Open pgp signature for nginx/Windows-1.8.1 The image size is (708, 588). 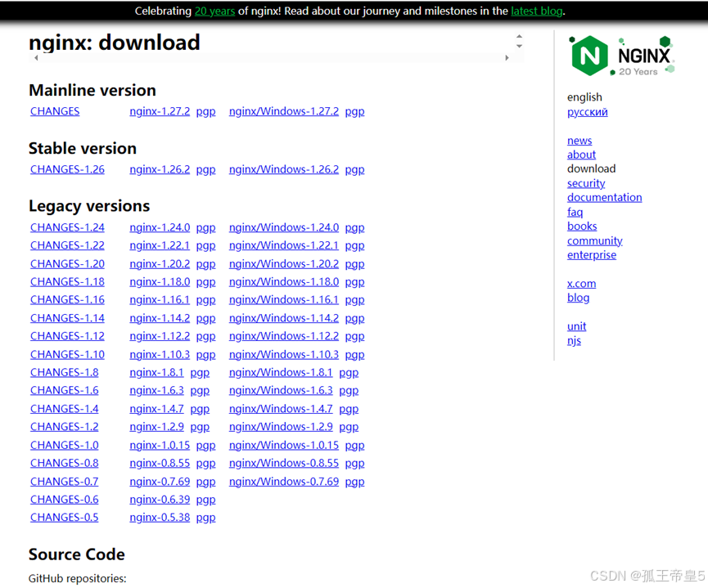click(349, 373)
